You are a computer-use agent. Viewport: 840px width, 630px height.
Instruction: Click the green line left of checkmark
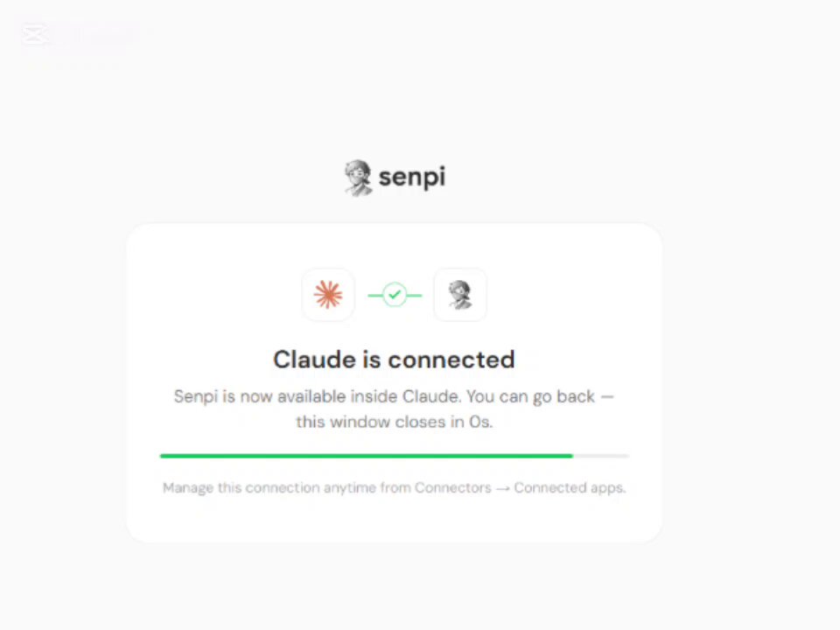[375, 295]
